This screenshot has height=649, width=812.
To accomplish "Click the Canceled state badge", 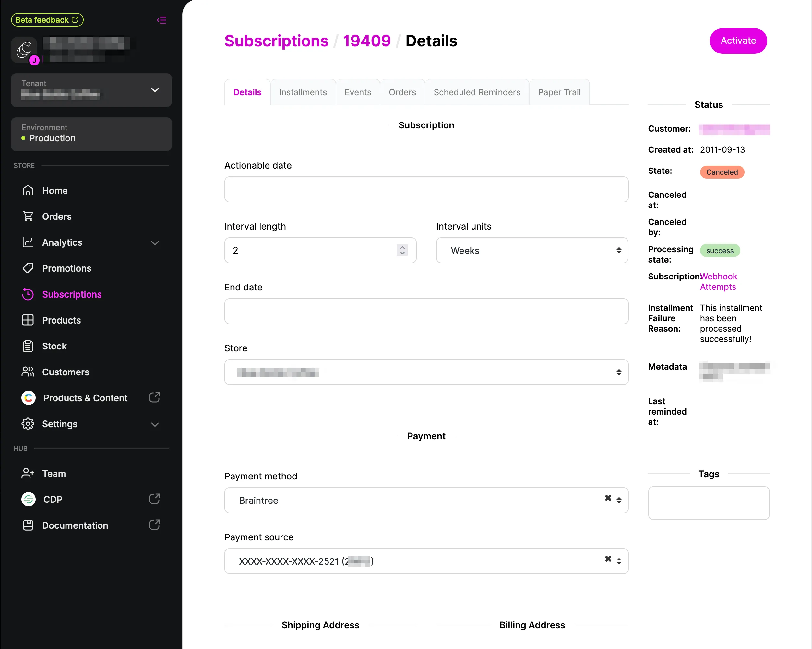I will click(722, 172).
